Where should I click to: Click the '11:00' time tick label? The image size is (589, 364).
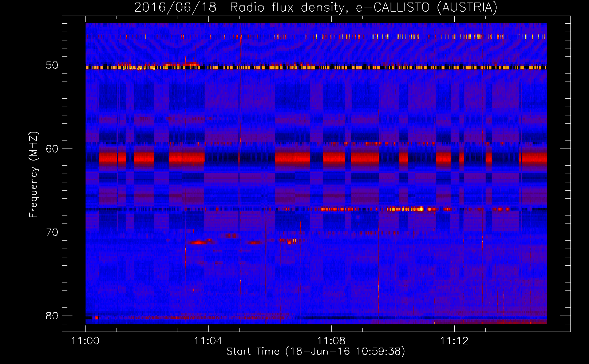pyautogui.click(x=85, y=341)
